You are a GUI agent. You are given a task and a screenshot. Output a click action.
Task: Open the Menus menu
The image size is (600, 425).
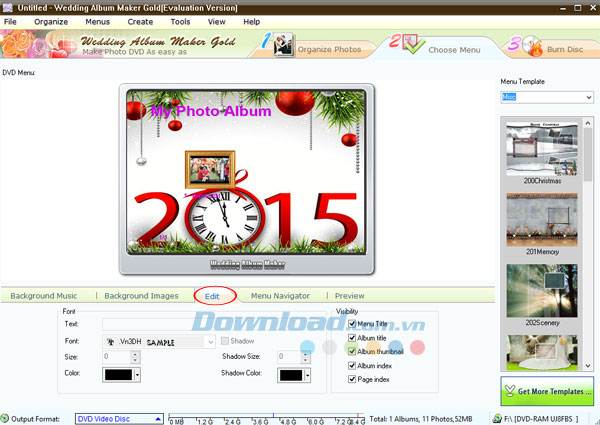[98, 22]
